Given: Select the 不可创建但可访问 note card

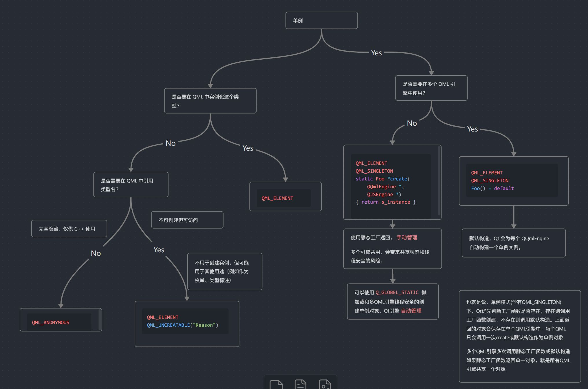Looking at the screenshot, I should (187, 220).
